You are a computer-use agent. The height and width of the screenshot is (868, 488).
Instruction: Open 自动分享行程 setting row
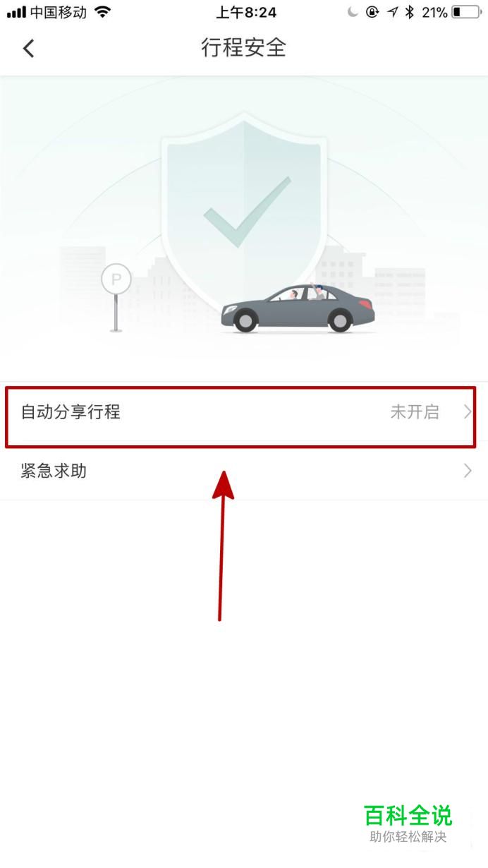tap(244, 412)
